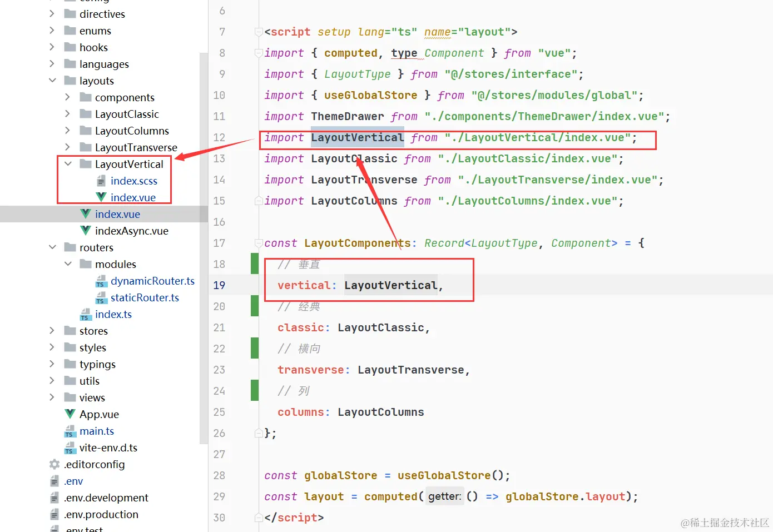Expand the components folder chevron

click(x=67, y=97)
